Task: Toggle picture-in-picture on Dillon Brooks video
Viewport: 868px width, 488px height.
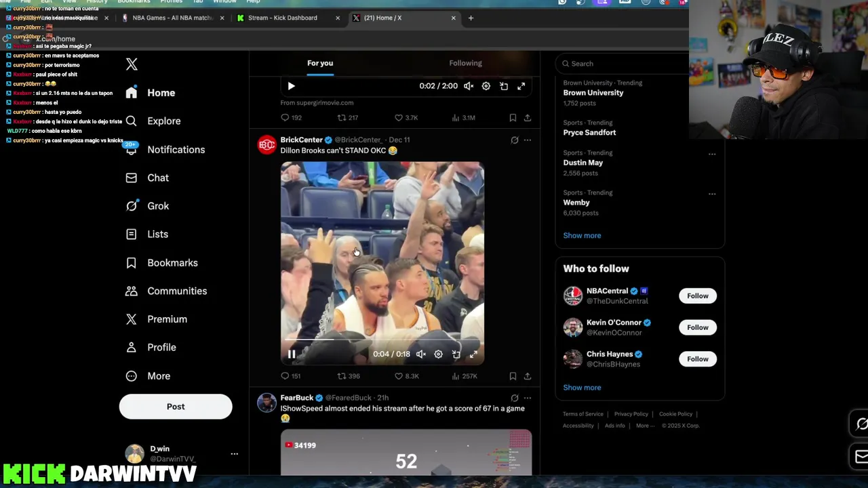Action: tap(456, 354)
